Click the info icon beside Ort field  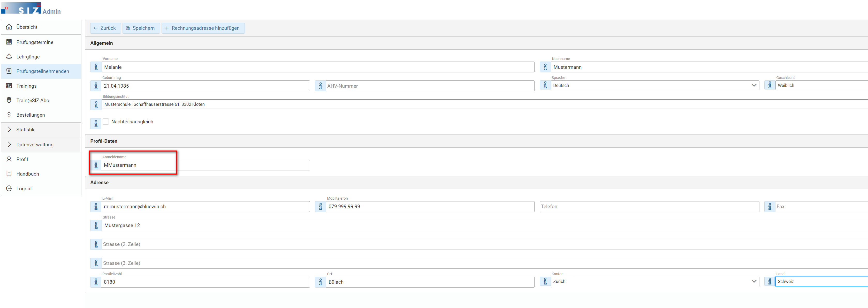321,282
